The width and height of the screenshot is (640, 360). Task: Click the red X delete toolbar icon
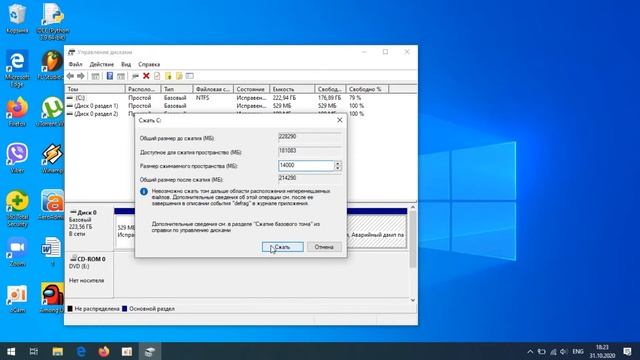click(x=146, y=76)
